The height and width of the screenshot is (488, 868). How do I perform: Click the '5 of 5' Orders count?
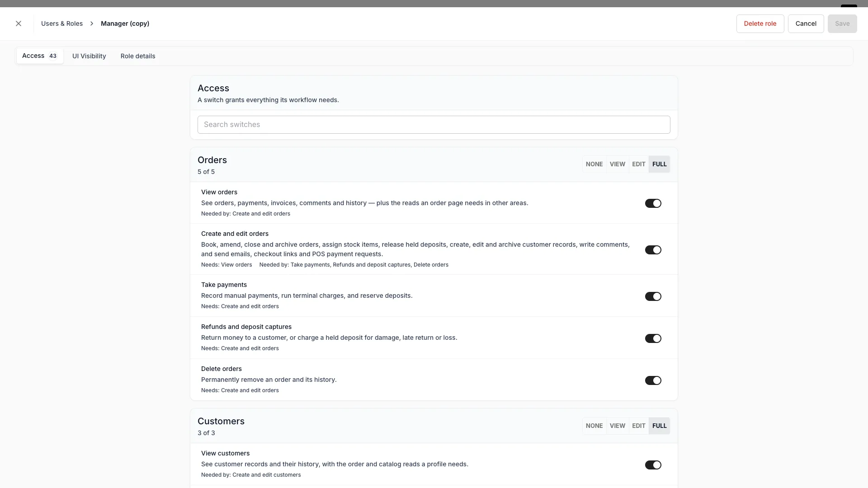point(206,172)
